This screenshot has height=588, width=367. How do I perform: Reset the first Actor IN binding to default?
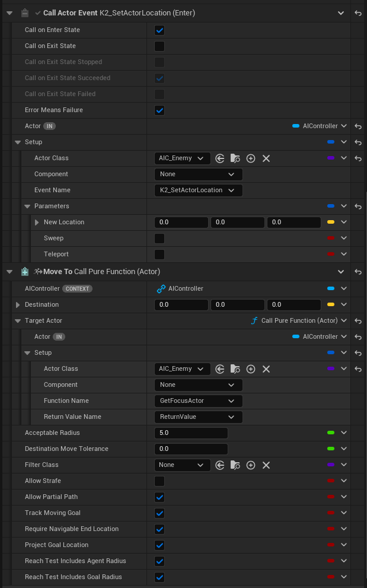coord(358,126)
